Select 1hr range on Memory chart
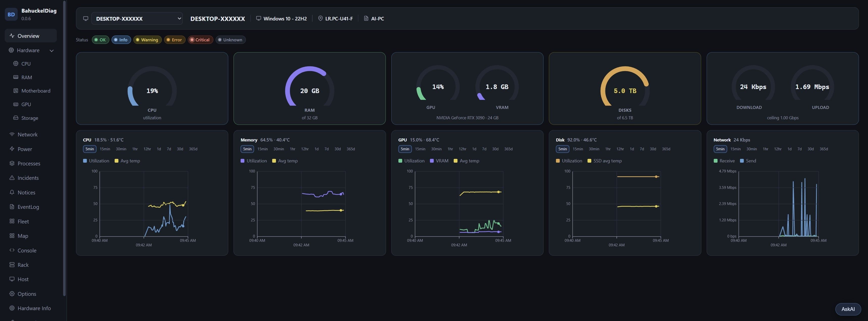868x321 pixels. click(x=292, y=149)
